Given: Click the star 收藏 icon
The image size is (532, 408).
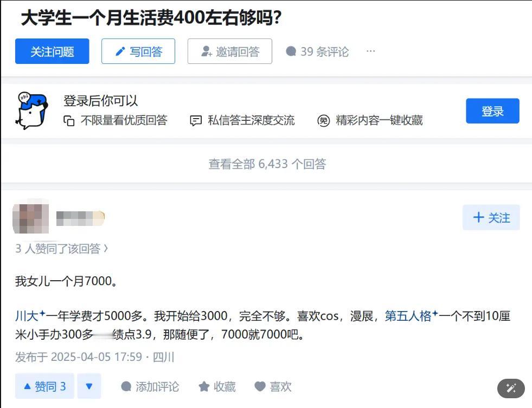Looking at the screenshot, I should pyautogui.click(x=204, y=387).
